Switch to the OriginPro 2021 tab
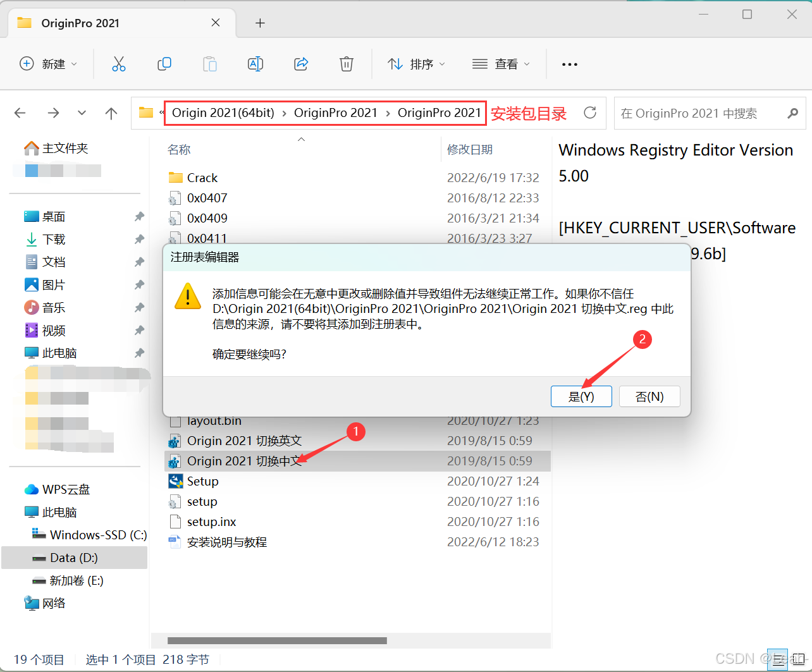Viewport: 812px width, 672px height. coord(81,23)
